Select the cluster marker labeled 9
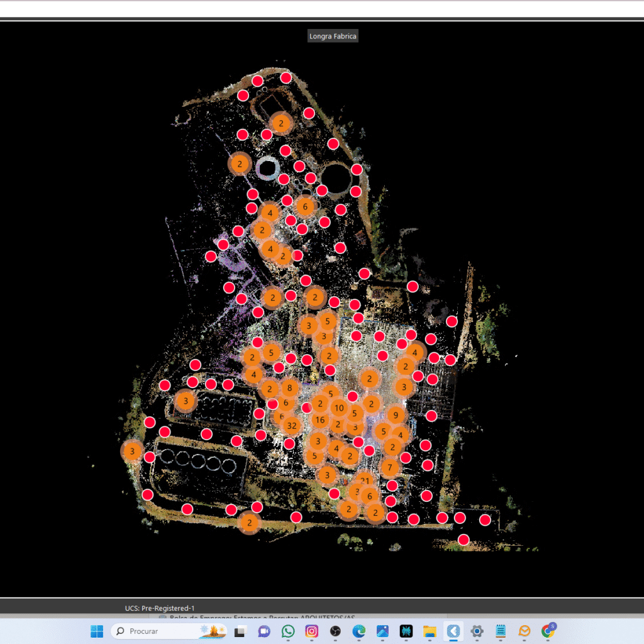The width and height of the screenshot is (644, 644). 396,415
